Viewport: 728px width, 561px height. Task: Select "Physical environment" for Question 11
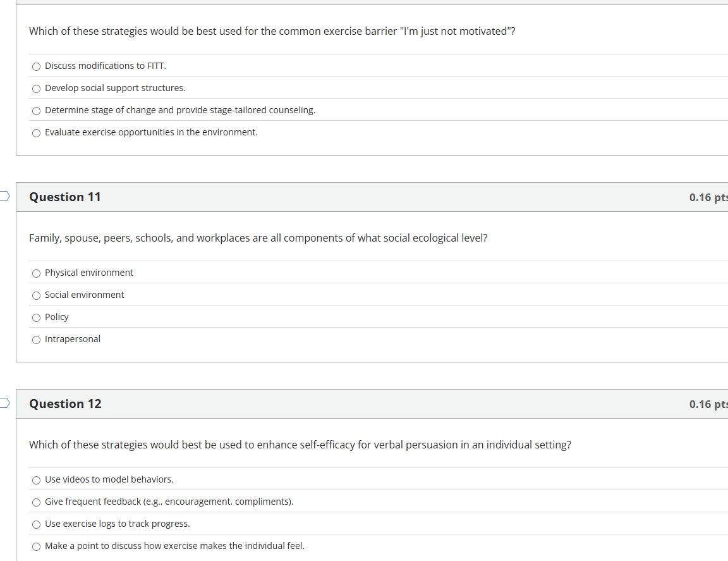click(x=36, y=273)
